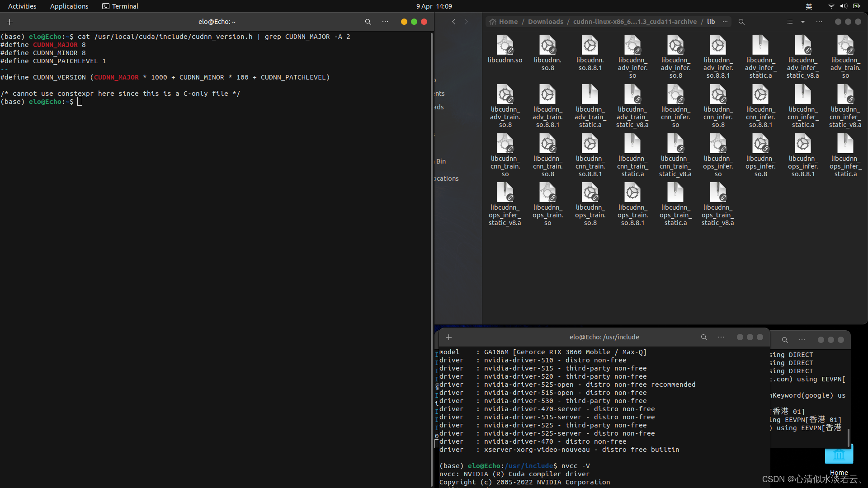Go back in file manager
Screen dimensions: 868x488
(454, 22)
